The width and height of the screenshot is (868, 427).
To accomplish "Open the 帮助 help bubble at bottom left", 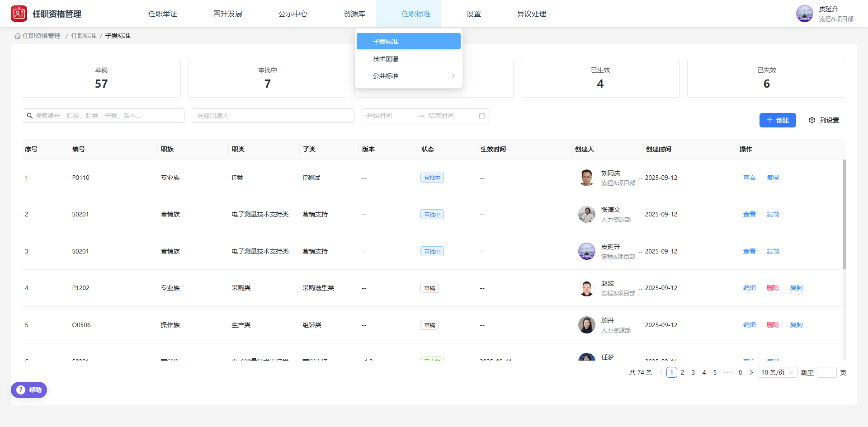I will coord(28,389).
